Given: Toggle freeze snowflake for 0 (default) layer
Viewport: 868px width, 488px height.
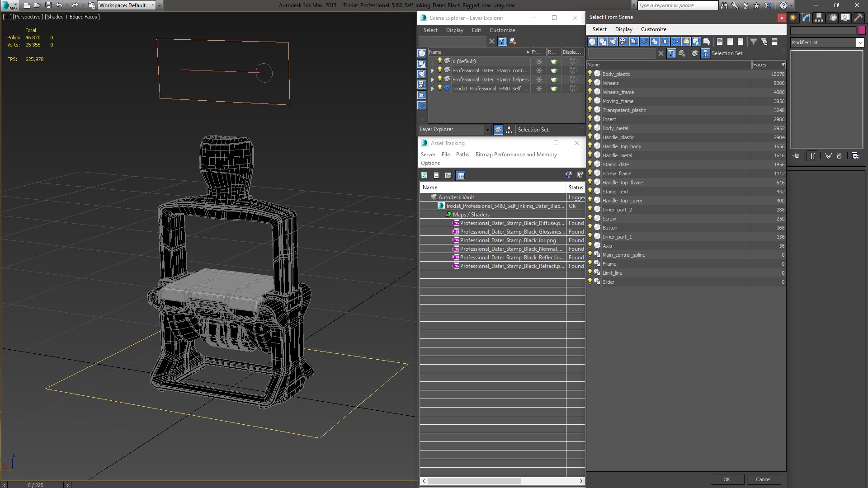Looking at the screenshot, I should click(539, 61).
